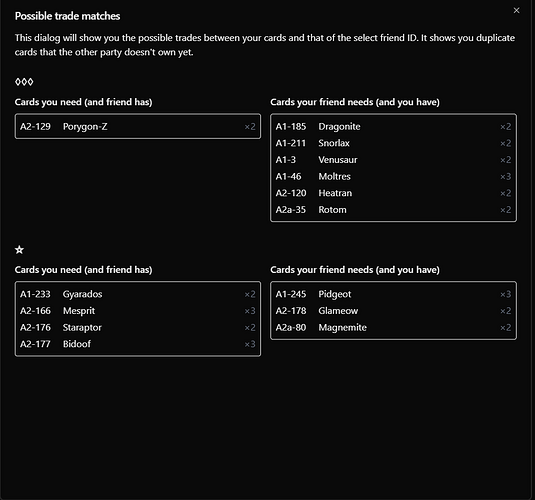Select the A2a-35 Rotom row
The height and width of the screenshot is (500, 535).
click(393, 210)
